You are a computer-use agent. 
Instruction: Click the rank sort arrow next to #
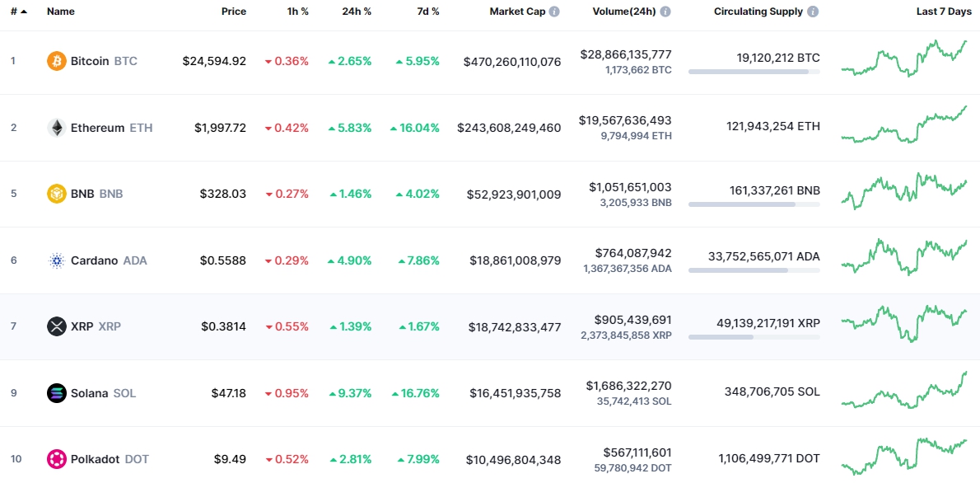[x=24, y=12]
